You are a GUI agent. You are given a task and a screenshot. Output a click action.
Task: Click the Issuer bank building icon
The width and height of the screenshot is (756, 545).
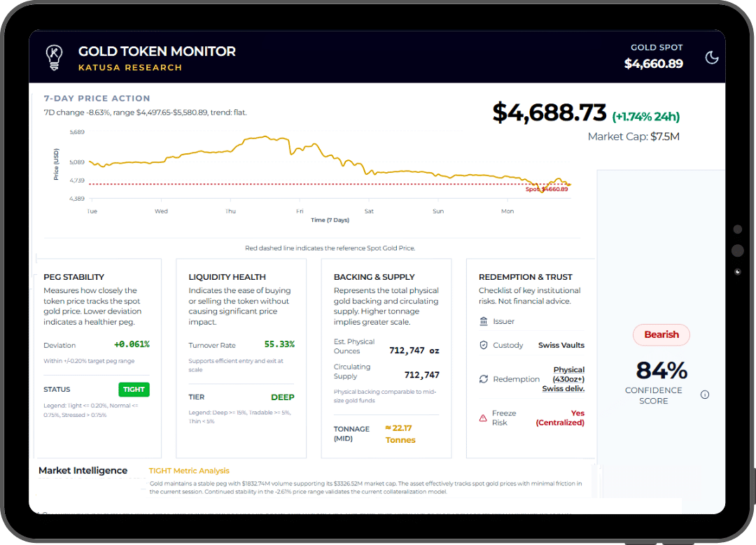484,321
